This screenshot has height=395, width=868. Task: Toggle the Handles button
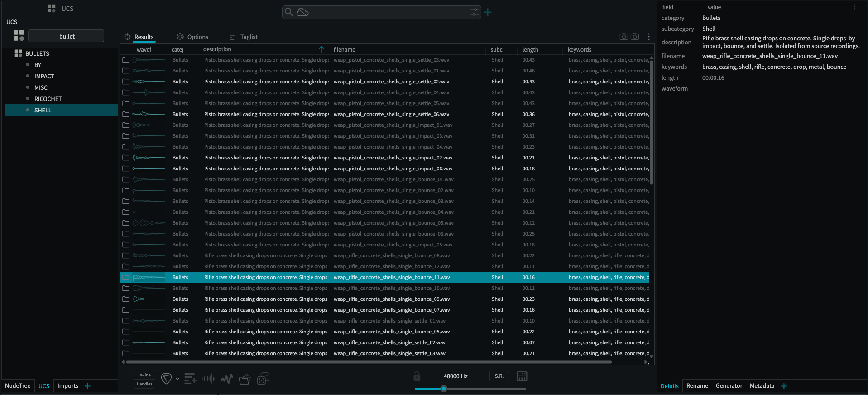144,384
